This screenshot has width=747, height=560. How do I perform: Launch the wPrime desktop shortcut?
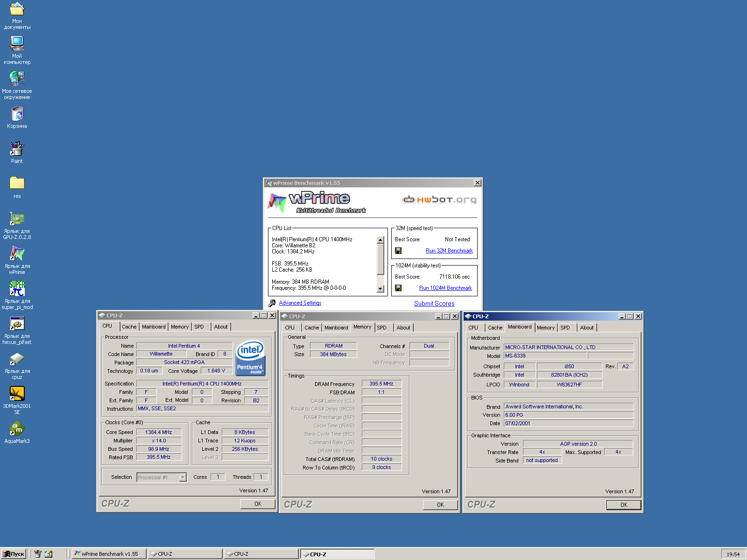(17, 260)
